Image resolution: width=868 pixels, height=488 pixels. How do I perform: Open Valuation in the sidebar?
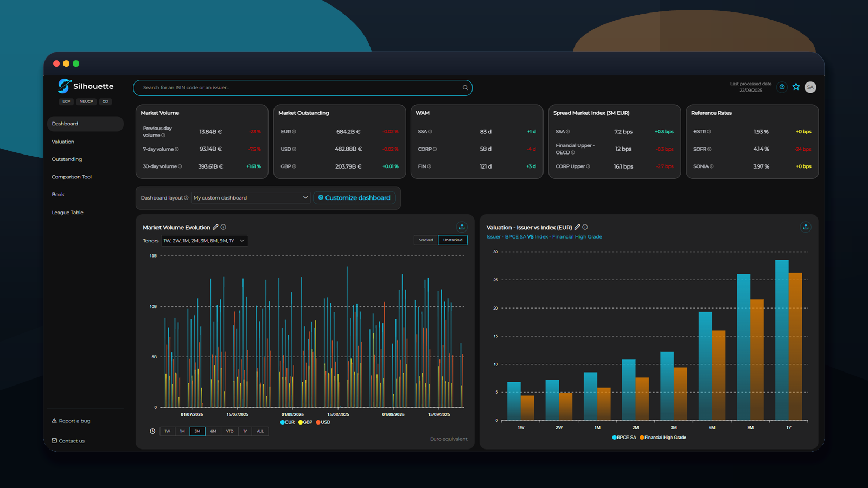click(x=63, y=142)
